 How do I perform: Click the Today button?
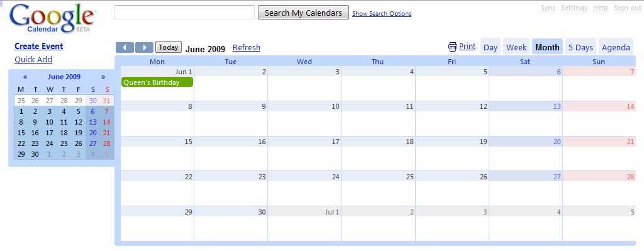pos(169,47)
